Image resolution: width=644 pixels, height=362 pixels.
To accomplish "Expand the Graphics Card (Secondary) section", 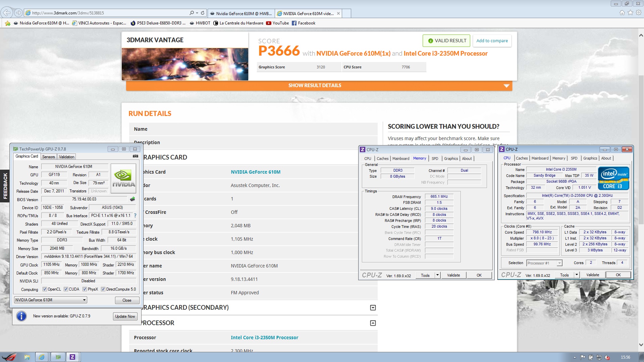I will (373, 308).
